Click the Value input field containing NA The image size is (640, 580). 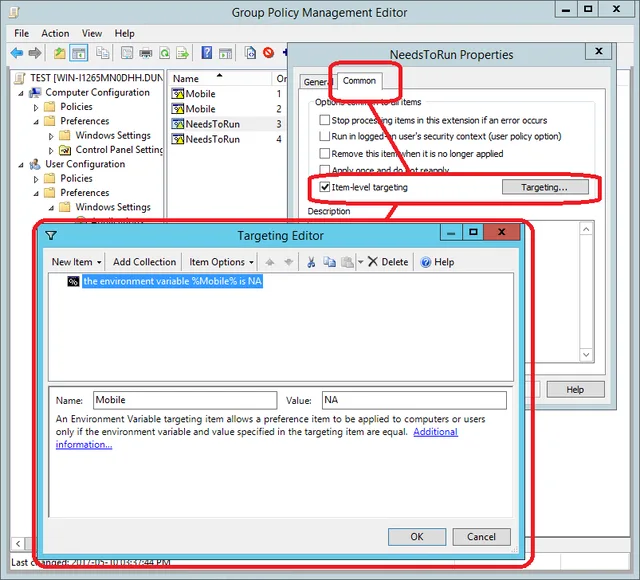[414, 400]
